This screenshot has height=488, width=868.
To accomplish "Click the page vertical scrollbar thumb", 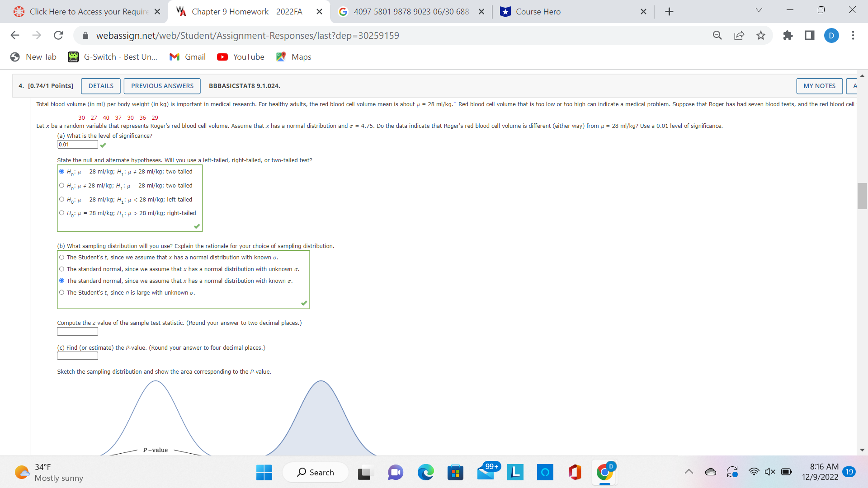I will (x=862, y=196).
